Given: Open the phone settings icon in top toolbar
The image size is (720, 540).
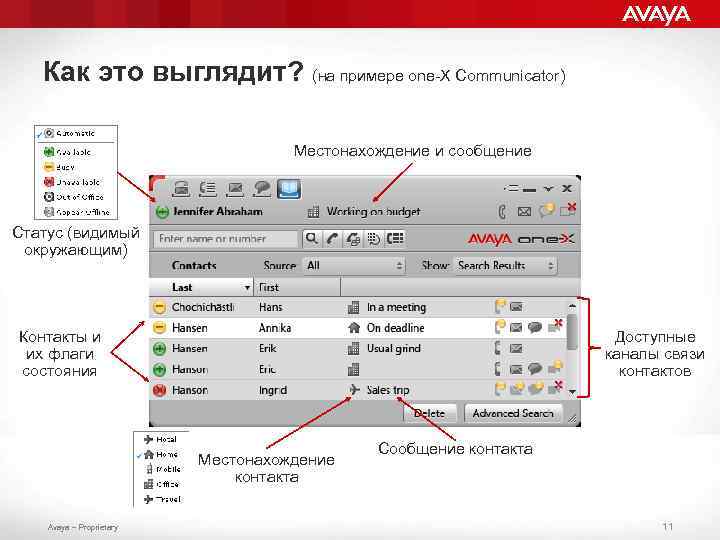Looking at the screenshot, I should click(x=181, y=189).
